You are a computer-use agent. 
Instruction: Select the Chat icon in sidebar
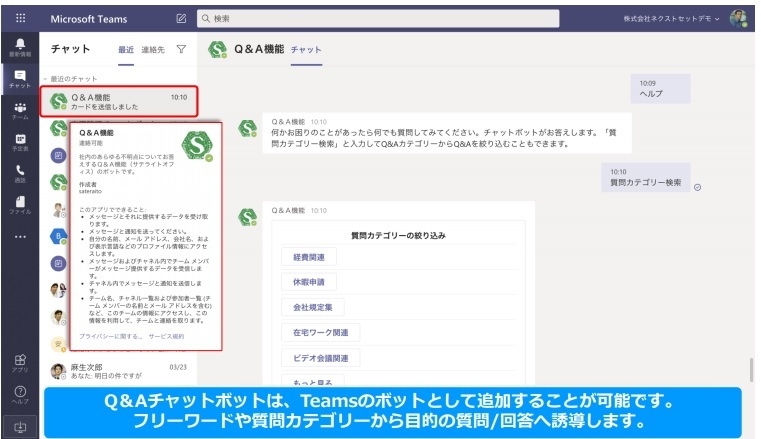(x=20, y=79)
